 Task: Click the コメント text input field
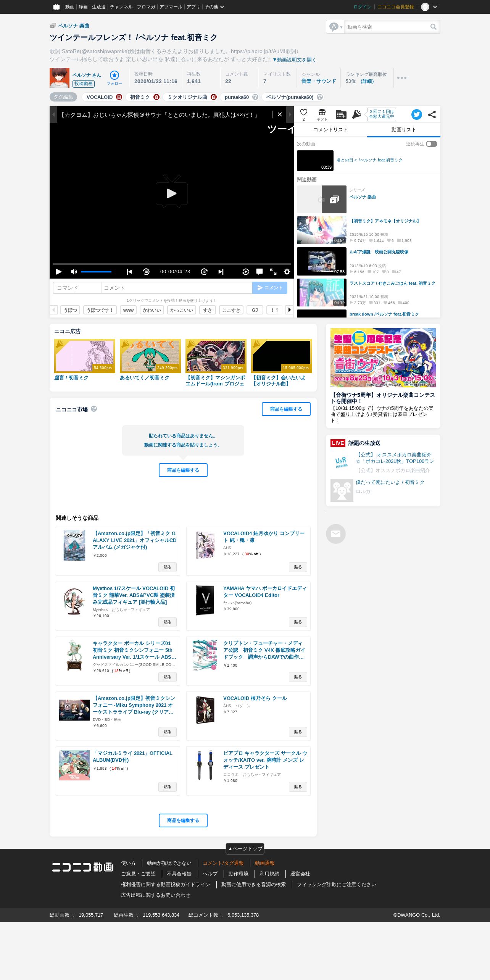177,288
